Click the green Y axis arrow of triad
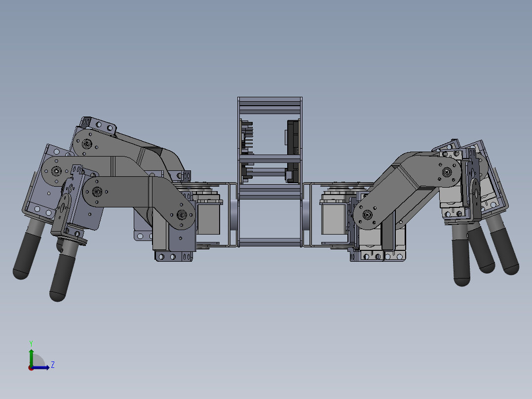532x399 pixels. coord(31,357)
